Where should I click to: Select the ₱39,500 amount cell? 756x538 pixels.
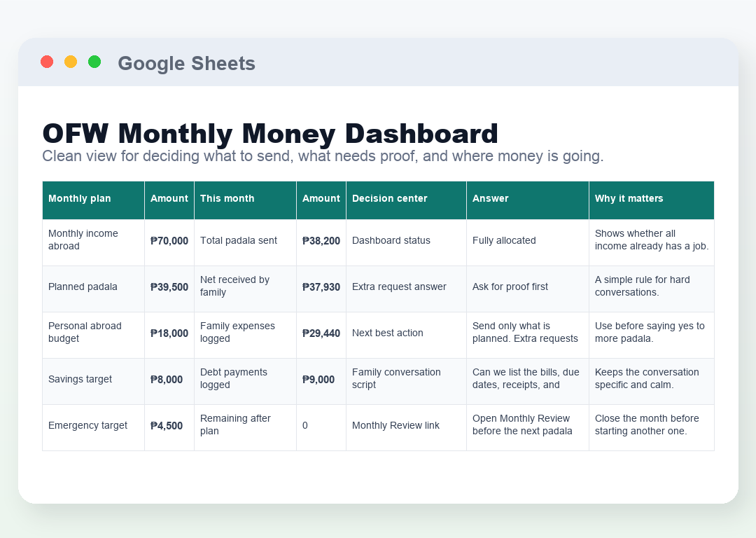coord(169,289)
